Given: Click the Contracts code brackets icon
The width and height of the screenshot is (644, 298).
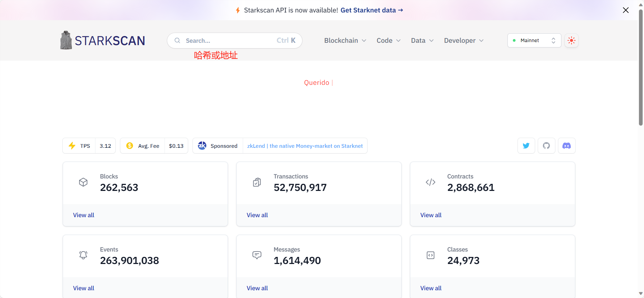Looking at the screenshot, I should [x=431, y=182].
